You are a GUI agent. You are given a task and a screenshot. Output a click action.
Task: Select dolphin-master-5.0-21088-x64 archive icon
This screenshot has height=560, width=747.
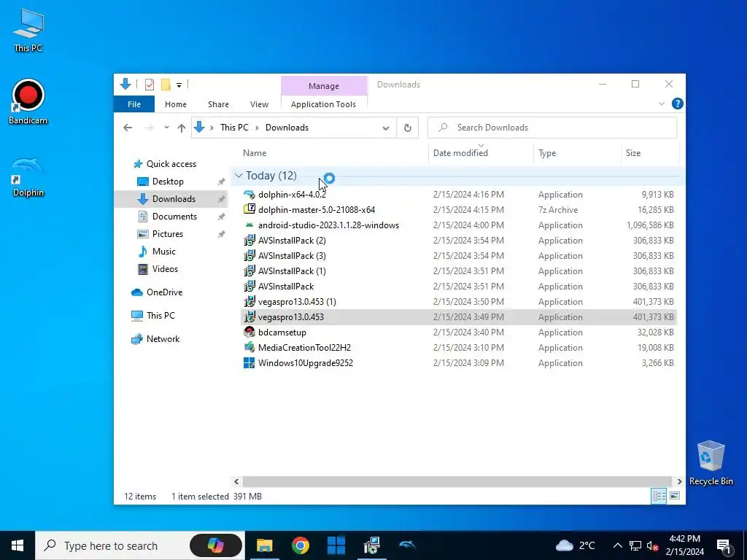pyautogui.click(x=249, y=209)
